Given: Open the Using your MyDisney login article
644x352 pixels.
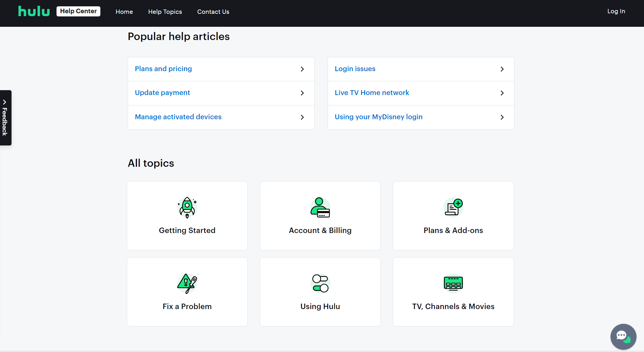Looking at the screenshot, I should pyautogui.click(x=421, y=117).
